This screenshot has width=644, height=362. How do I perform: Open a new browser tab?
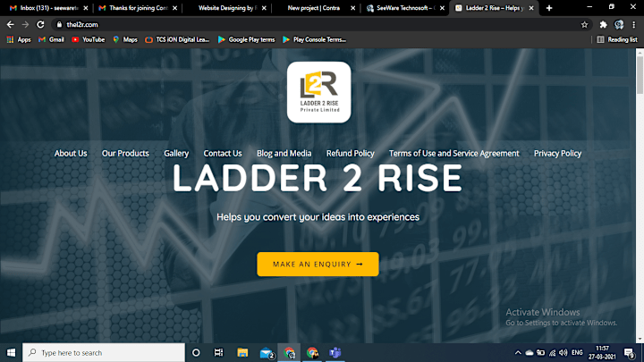coord(549,8)
